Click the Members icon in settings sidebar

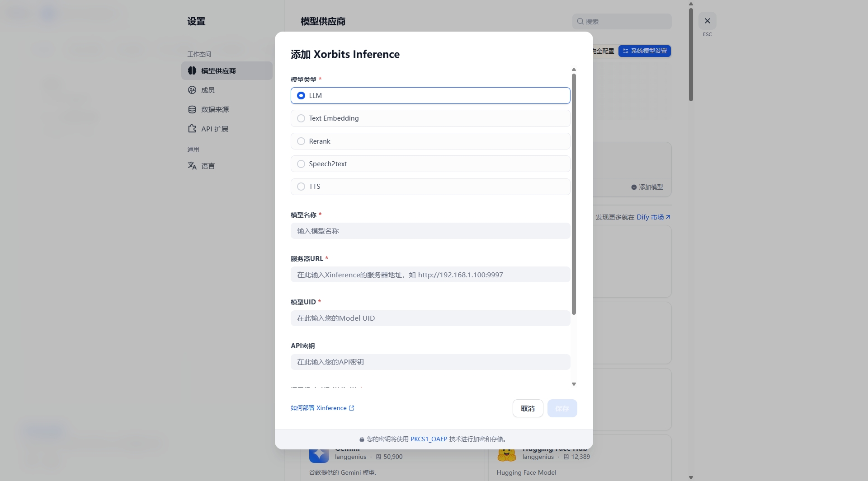coord(192,90)
